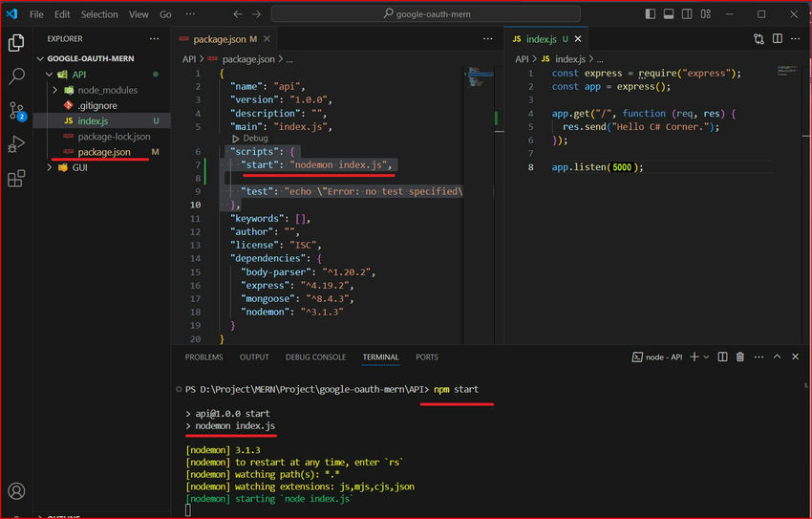Click terminal line "[nodemon] 3.1.3"
812x519 pixels.
click(224, 449)
